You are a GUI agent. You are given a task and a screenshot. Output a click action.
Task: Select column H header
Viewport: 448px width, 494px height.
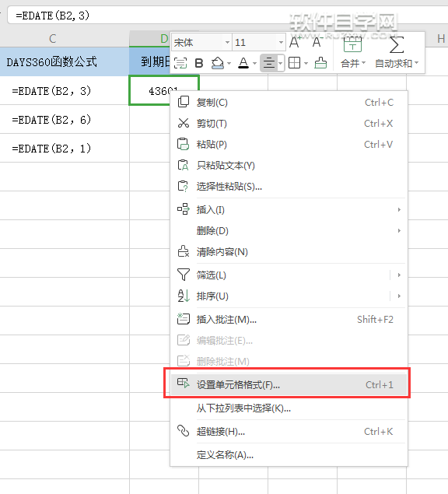pyautogui.click(x=441, y=39)
